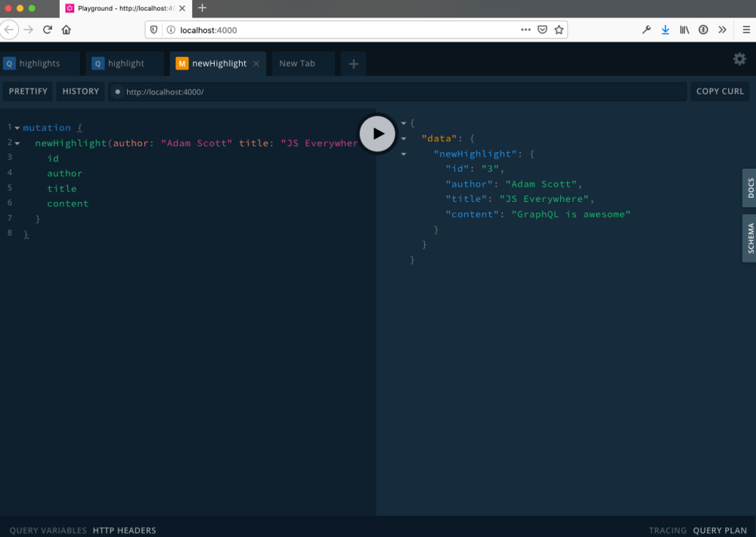Execute the mutation with the play button
Screen dimensions: 756x537
pyautogui.click(x=377, y=133)
